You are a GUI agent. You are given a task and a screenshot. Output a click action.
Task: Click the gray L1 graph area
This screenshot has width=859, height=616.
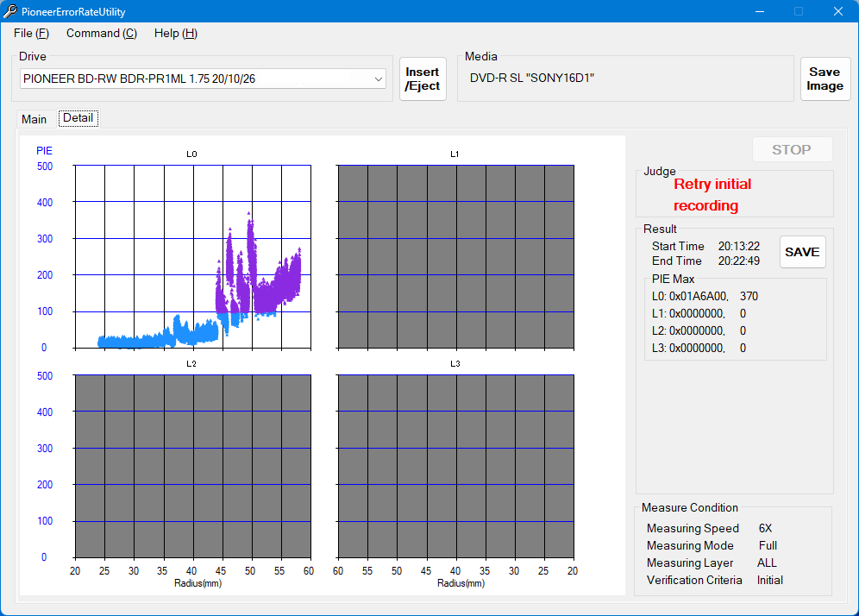[x=455, y=256]
